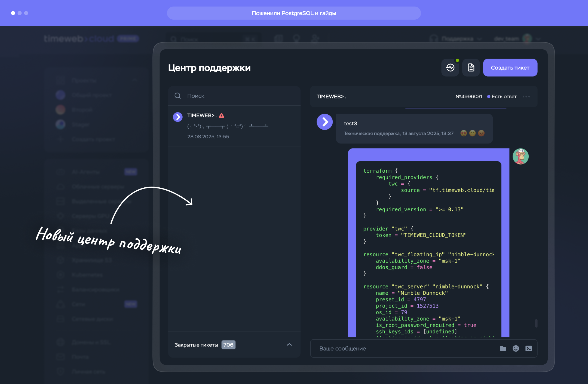The width and height of the screenshot is (588, 384).
Task: Click the terraform code block
Action: (x=428, y=249)
